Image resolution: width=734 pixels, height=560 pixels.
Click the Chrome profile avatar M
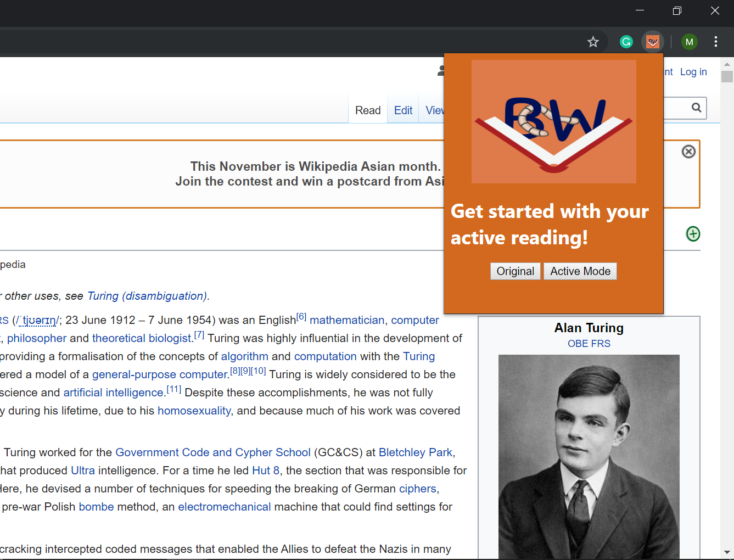click(689, 41)
